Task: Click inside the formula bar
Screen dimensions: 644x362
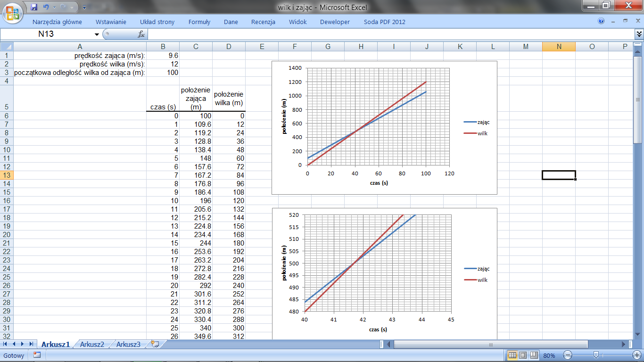Action: click(x=391, y=34)
